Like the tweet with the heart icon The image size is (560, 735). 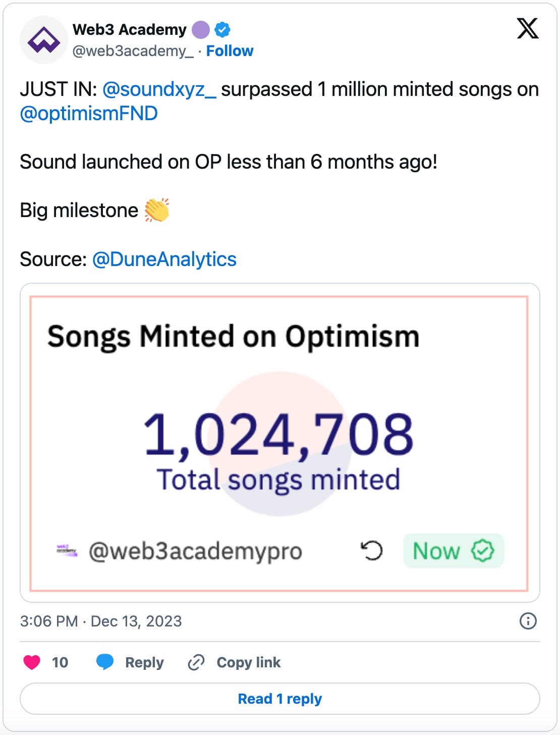pos(32,662)
